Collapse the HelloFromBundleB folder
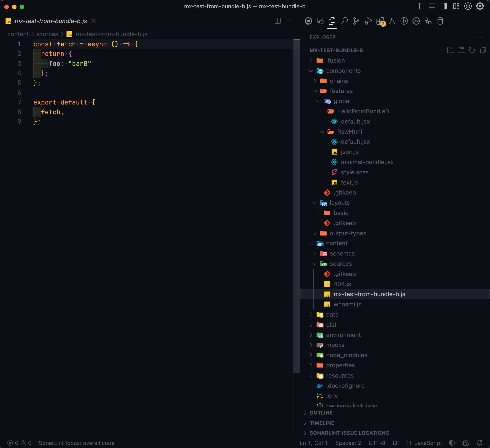The width and height of the screenshot is (490, 448). (x=395, y=111)
